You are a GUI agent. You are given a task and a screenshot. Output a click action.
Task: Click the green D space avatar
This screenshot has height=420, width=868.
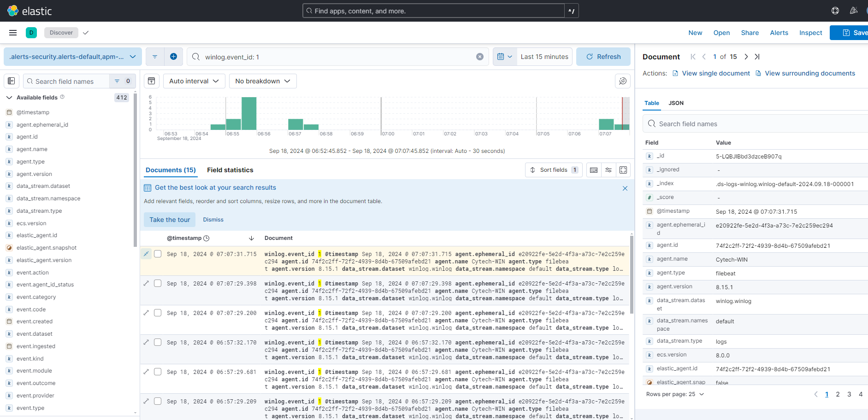(x=31, y=33)
